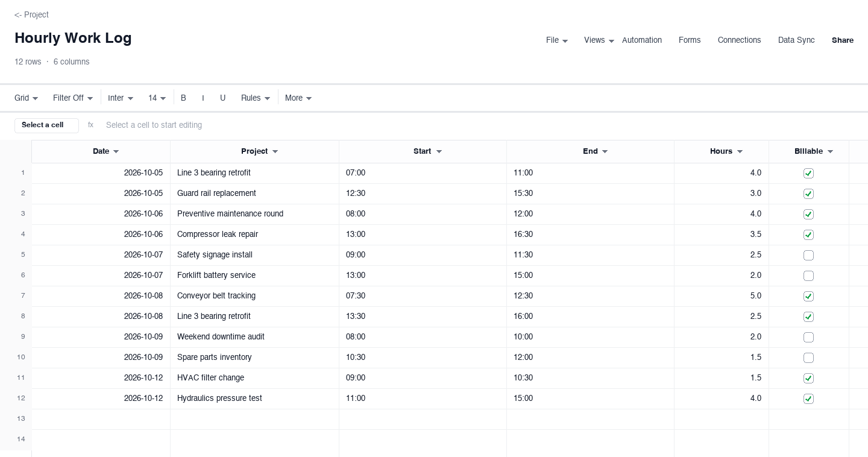Uncheck Billable for Conveyor belt tracking

809,297
